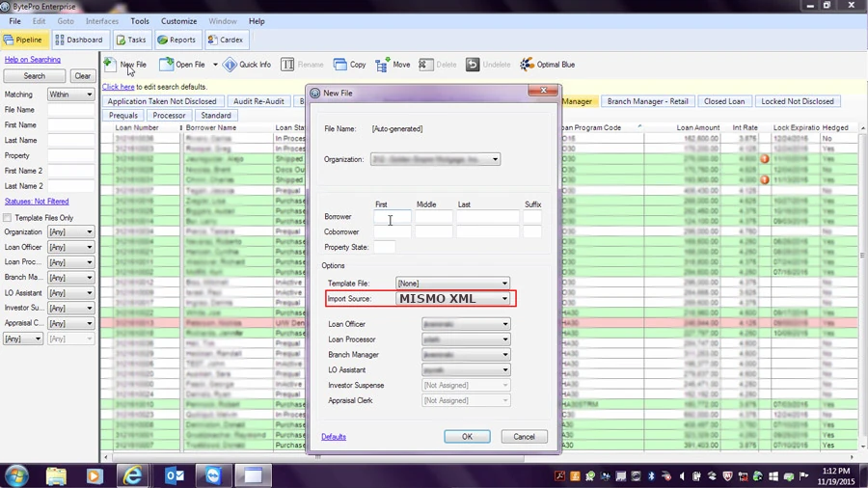Open the Defaults link in dialog
Screen dimensions: 868x488
click(x=334, y=437)
